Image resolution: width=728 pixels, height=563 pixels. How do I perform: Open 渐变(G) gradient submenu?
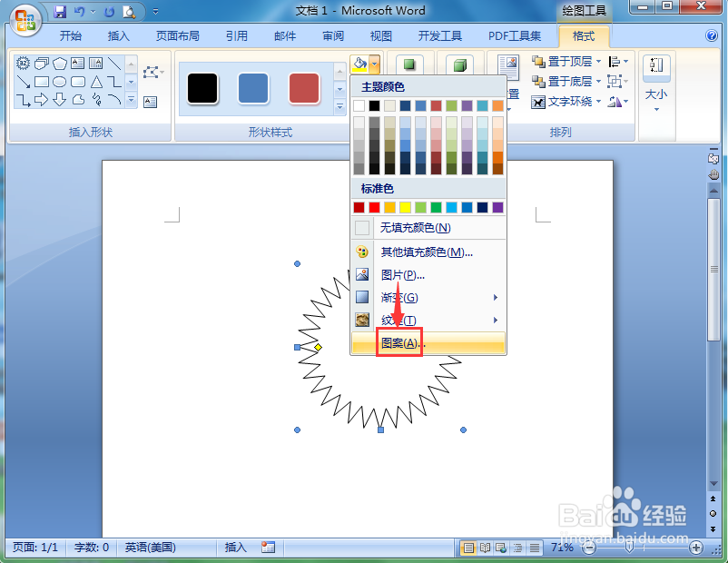(428, 297)
